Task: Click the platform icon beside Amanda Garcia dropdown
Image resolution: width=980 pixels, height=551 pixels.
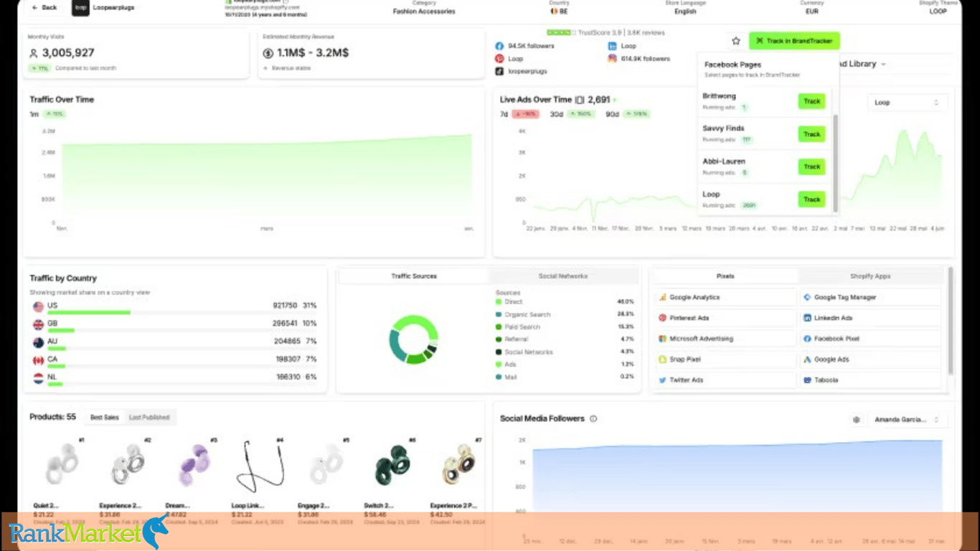Action: tap(856, 420)
